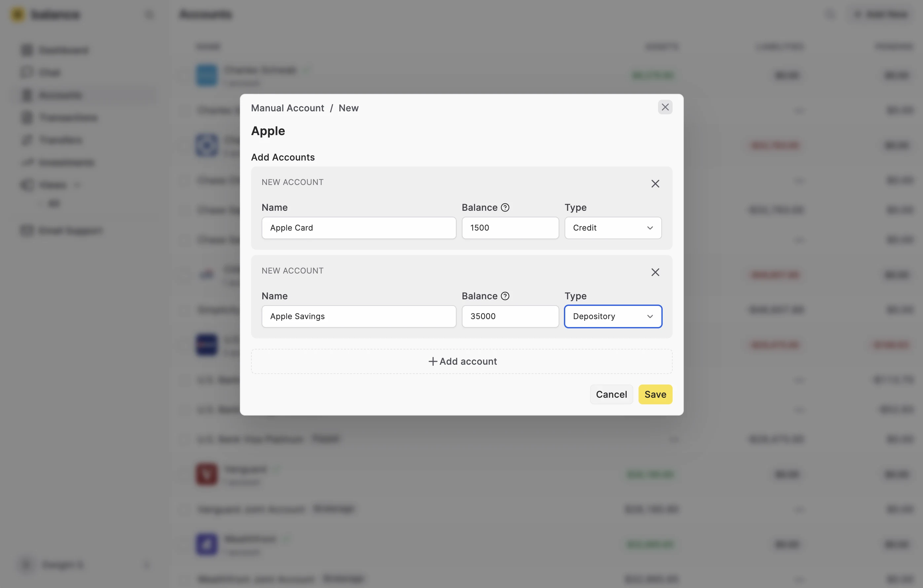The height and width of the screenshot is (588, 923).
Task: Edit the 35000 balance field
Action: [x=510, y=316]
